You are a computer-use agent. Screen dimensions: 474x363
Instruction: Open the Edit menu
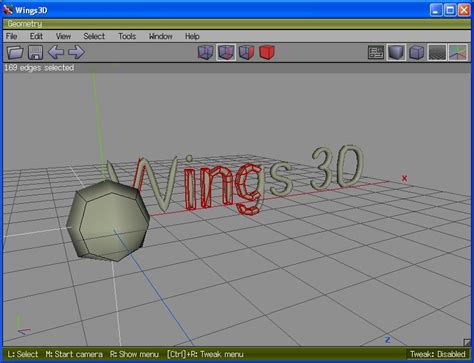(36, 36)
